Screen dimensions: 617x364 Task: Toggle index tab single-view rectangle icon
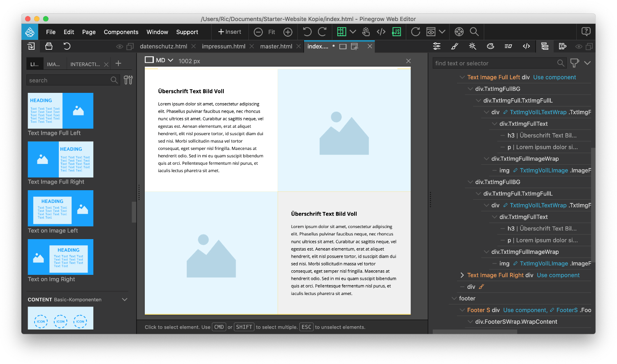coord(343,46)
